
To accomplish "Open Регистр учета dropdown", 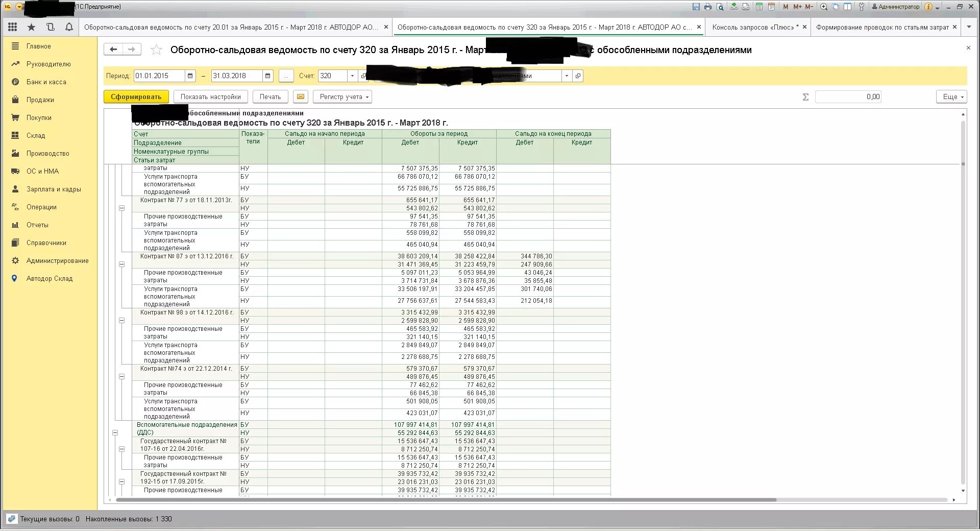I will (342, 96).
